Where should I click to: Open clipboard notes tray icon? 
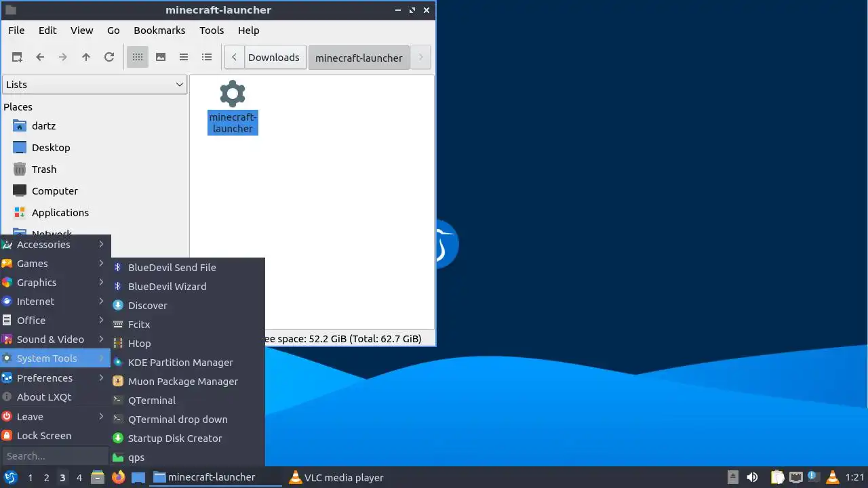[x=777, y=477]
